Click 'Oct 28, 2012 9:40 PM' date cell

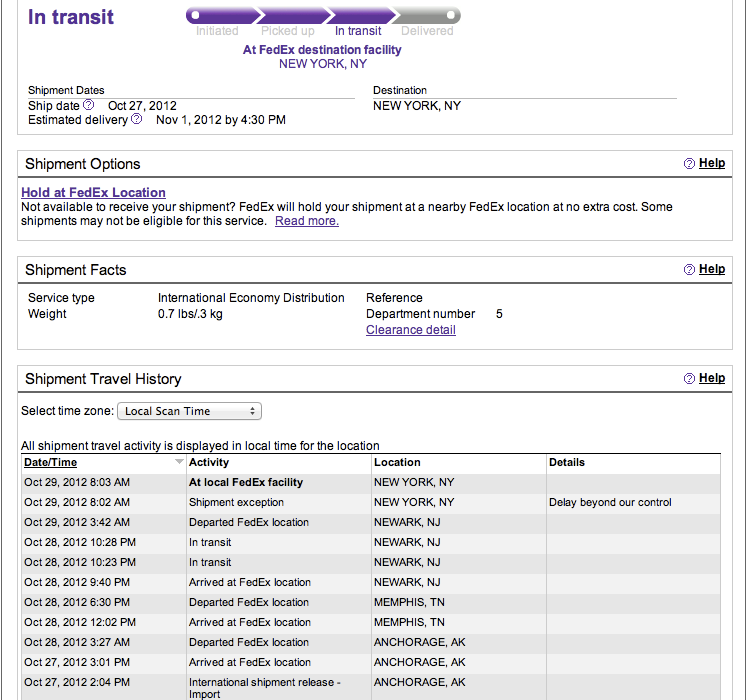pos(77,582)
